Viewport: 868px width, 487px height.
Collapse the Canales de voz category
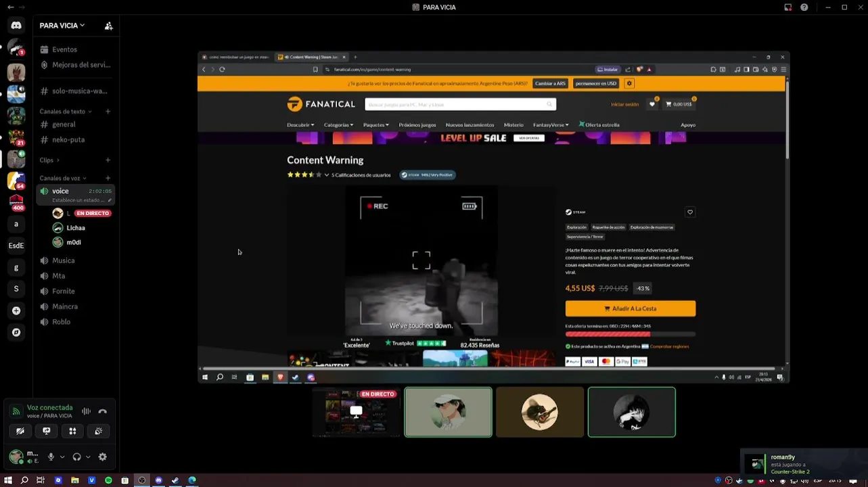[63, 178]
